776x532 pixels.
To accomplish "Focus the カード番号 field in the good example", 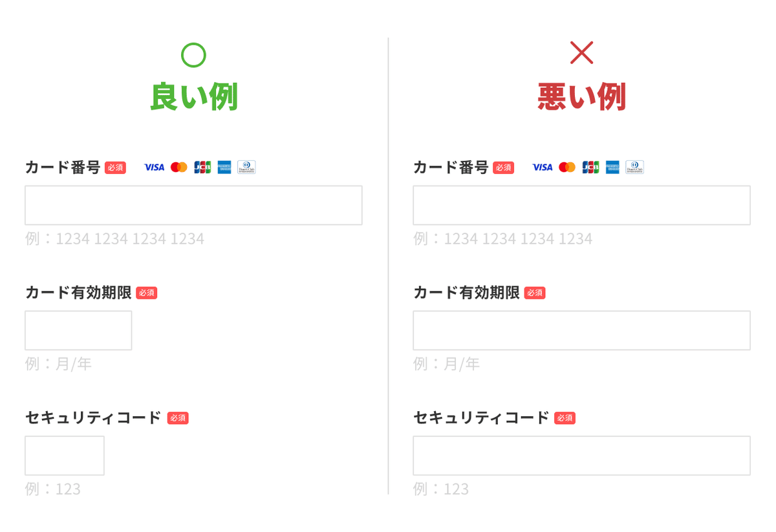I will 193,206.
